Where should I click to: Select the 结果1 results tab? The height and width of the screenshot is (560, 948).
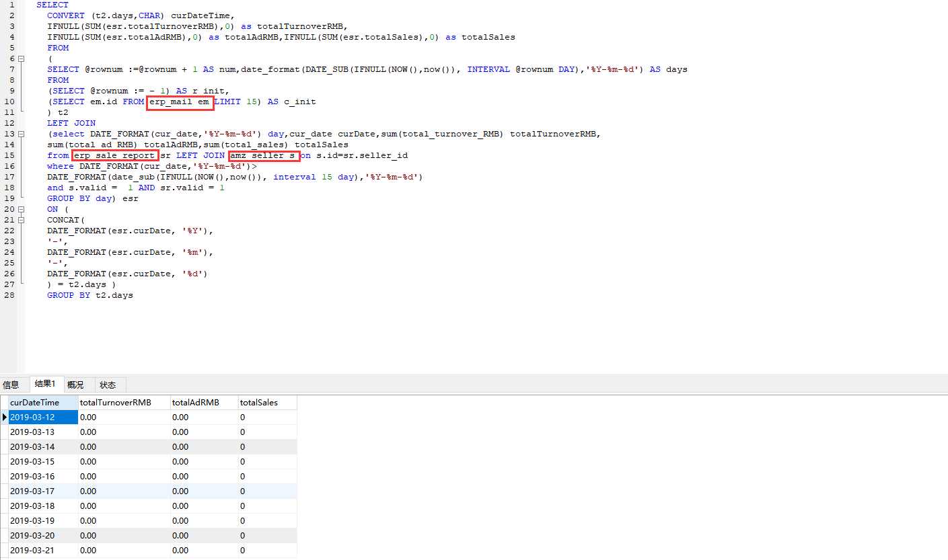46,384
